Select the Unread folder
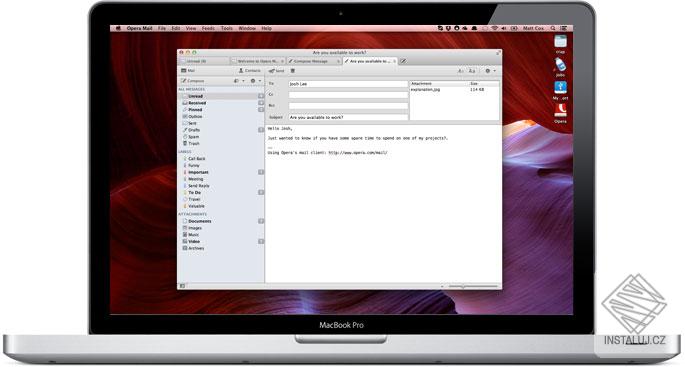The height and width of the screenshot is (367, 685). 221,96
